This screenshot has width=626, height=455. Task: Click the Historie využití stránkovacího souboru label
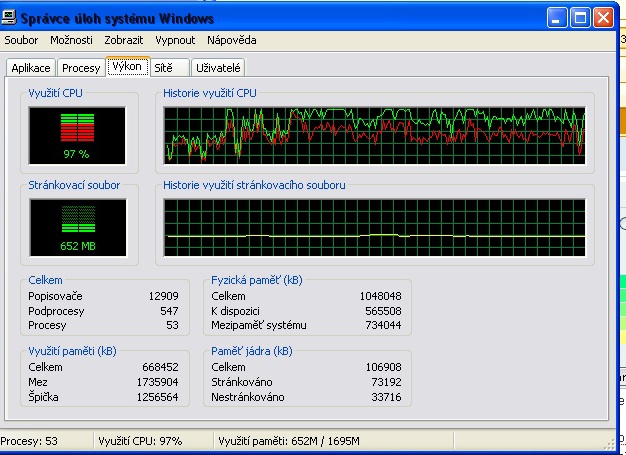coord(254,185)
